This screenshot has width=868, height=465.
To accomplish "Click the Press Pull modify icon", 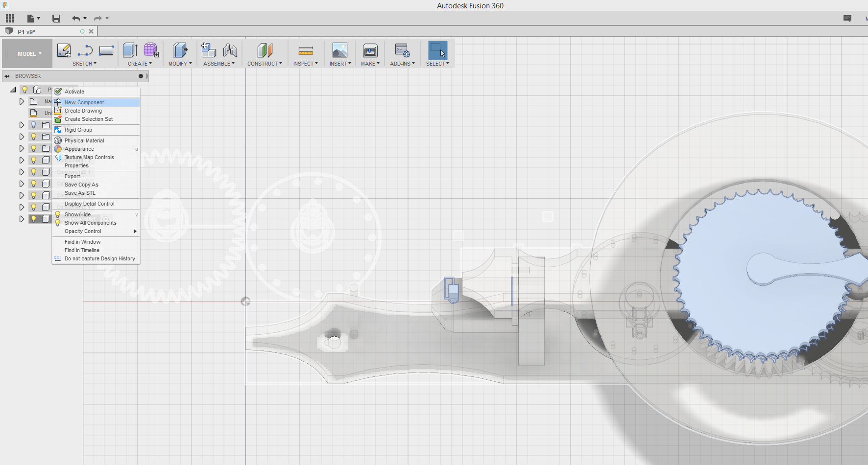I will coord(180,50).
